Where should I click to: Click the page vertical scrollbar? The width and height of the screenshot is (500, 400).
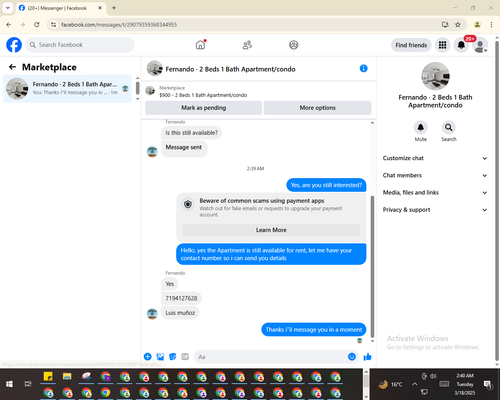pyautogui.click(x=497, y=200)
